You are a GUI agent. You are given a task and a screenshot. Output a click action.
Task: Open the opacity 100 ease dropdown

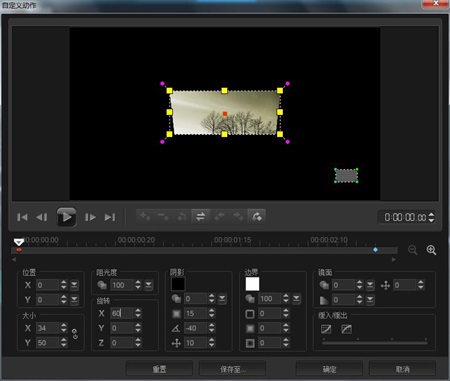pos(148,285)
